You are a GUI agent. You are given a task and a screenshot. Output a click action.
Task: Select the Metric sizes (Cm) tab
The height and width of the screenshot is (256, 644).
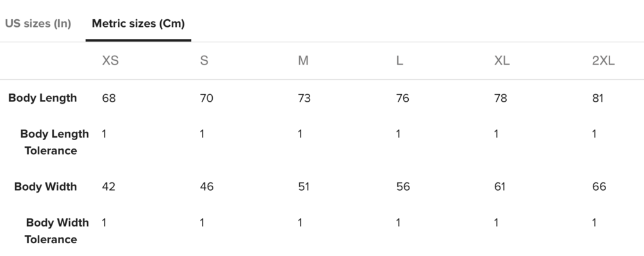coord(138,24)
